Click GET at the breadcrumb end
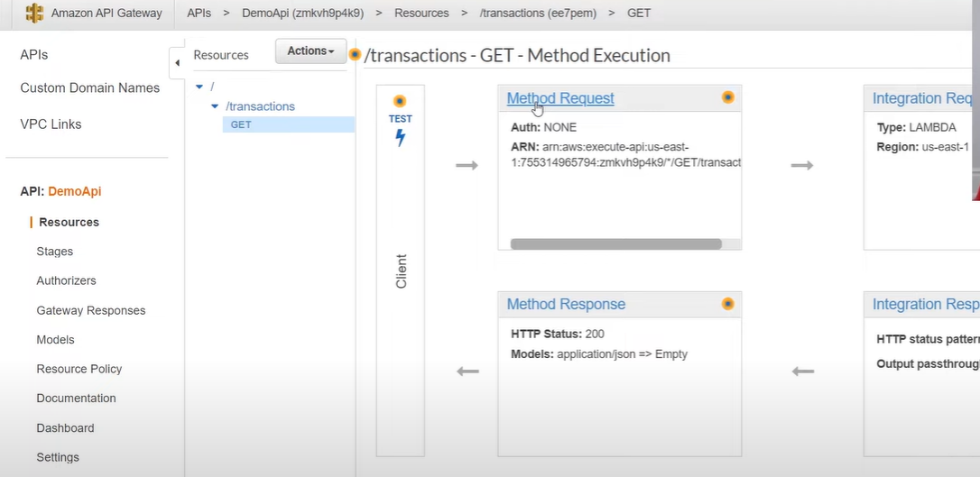This screenshot has width=980, height=477. (639, 14)
